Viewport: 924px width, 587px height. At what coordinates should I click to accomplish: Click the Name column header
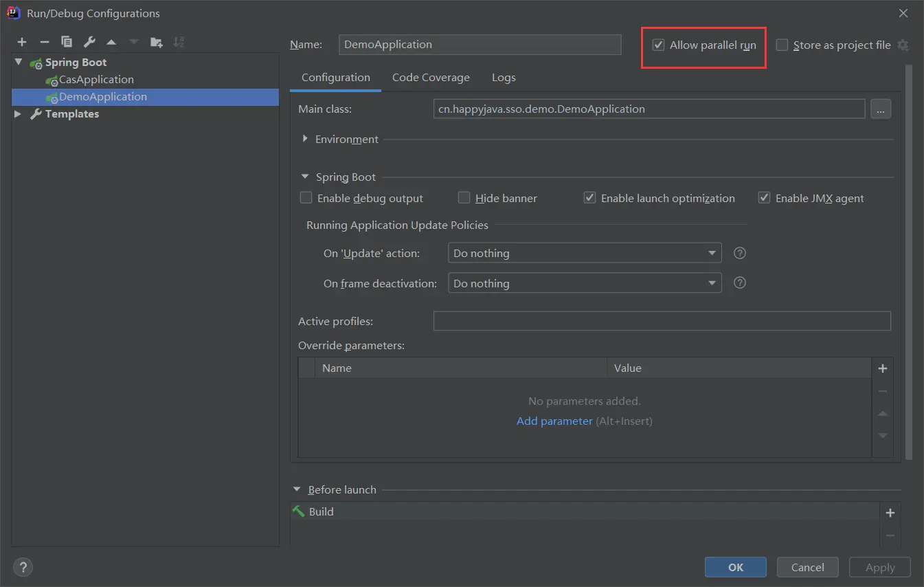tap(460, 368)
